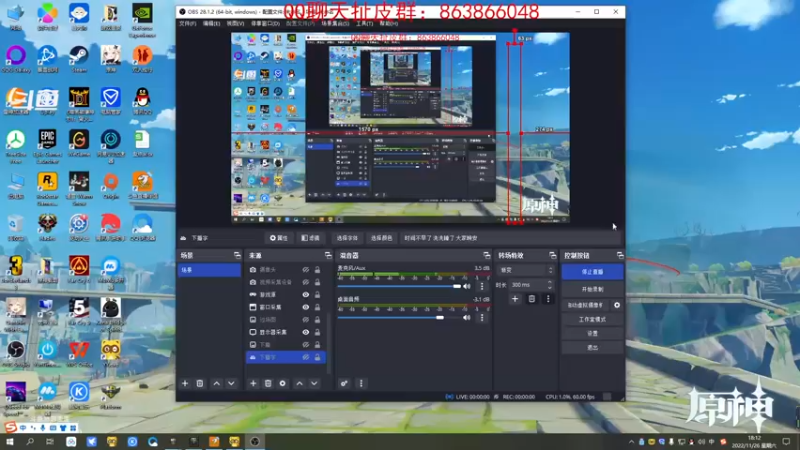Screen dimensions: 800x450
Task: Pop out the 控制按钮 dock panel
Action: coord(620,255)
